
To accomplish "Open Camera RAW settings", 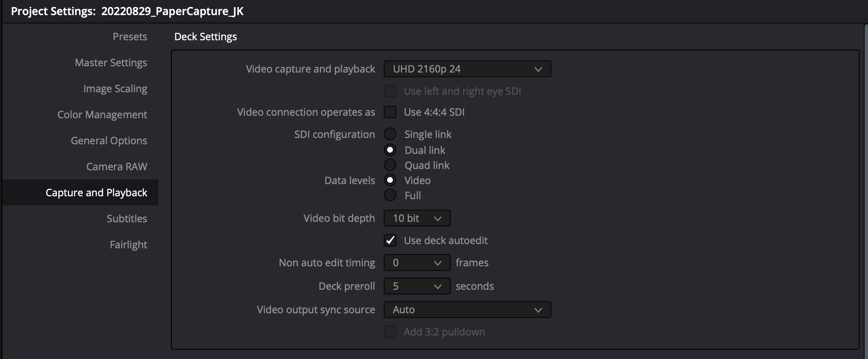I will pos(116,166).
